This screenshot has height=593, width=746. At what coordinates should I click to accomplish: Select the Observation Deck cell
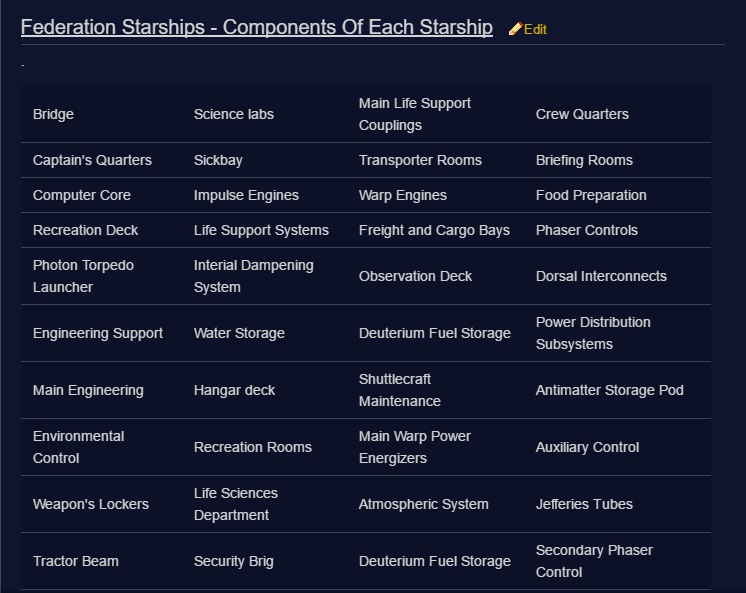pyautogui.click(x=416, y=276)
